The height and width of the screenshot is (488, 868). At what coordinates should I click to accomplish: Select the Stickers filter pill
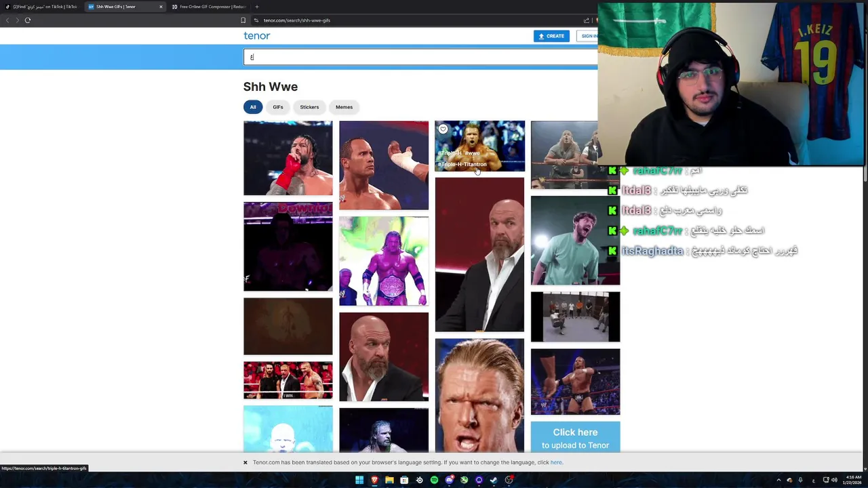click(309, 107)
